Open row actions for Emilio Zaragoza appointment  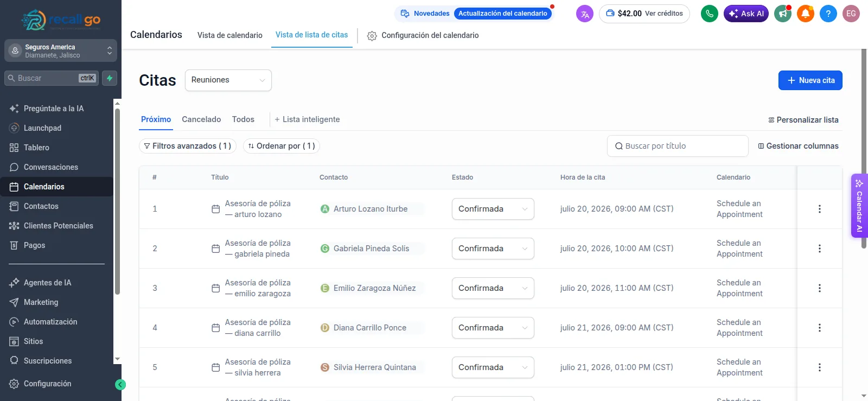point(820,288)
